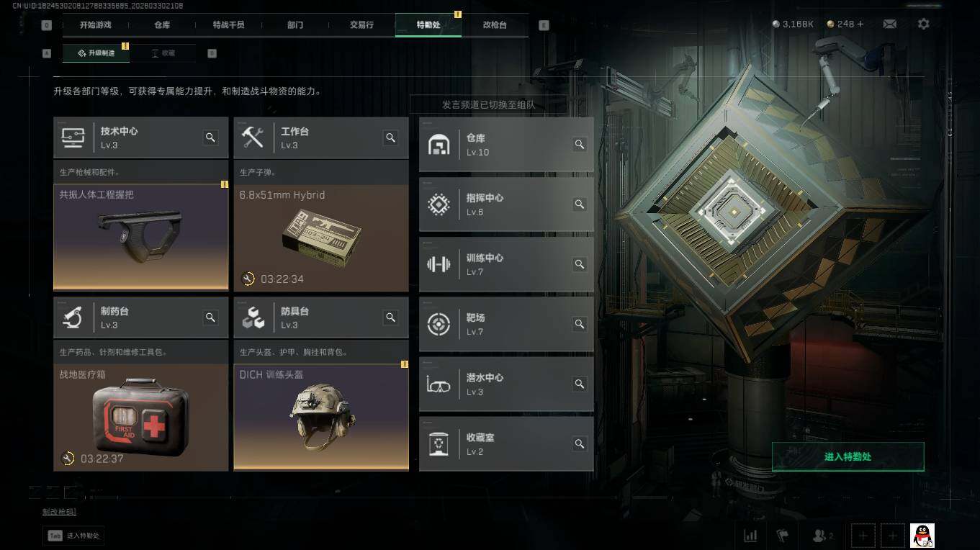Select the 改枪台 tab
The image size is (980, 550).
[x=495, y=24]
